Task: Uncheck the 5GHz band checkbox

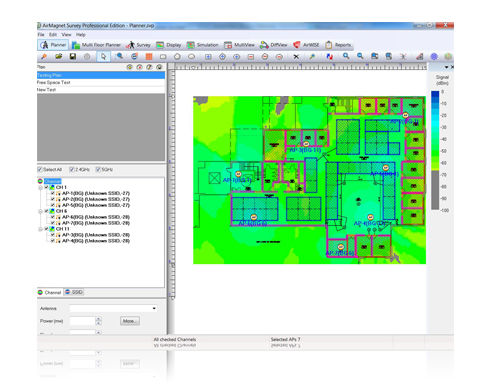Action: [98, 169]
